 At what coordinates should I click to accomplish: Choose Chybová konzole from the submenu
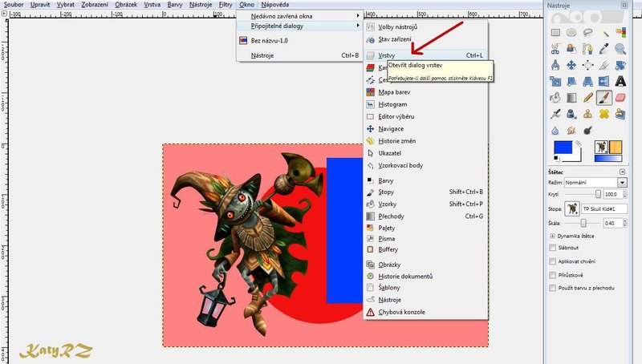coord(425,312)
